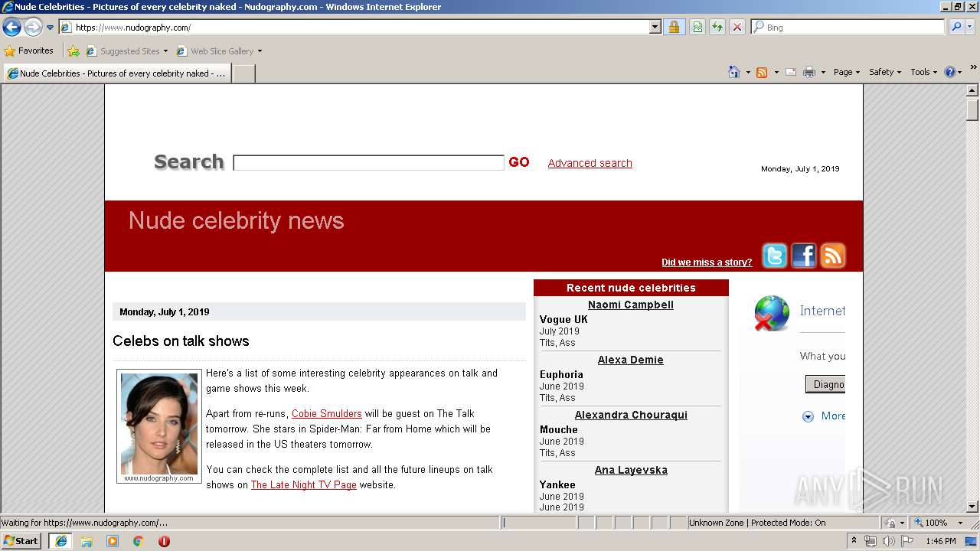This screenshot has width=980, height=551.
Task: Open the site's orange RSS feed icon
Action: coord(832,255)
